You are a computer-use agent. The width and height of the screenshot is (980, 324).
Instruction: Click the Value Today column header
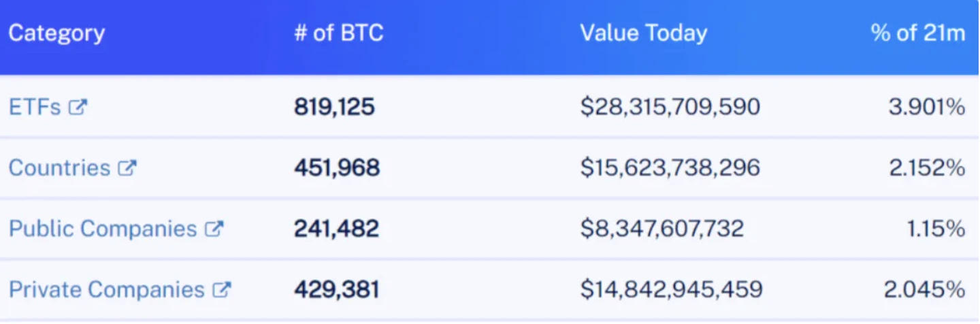[643, 33]
